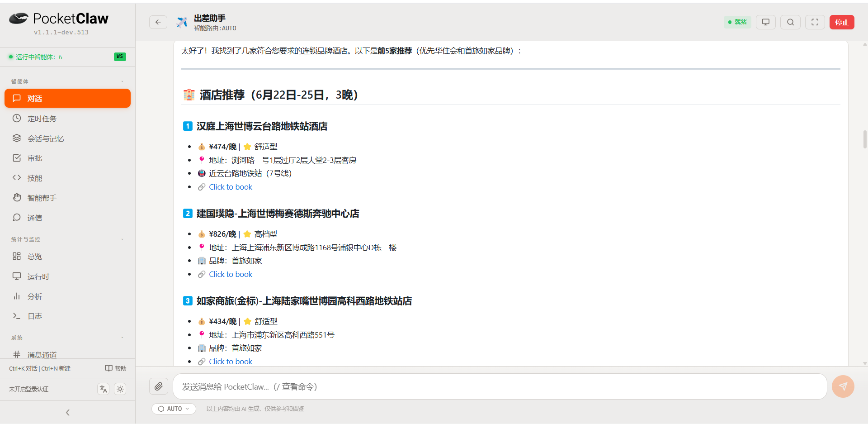Collapse the sidebar with bottom chevron
Image resolution: width=868 pixels, height=424 pixels.
(x=68, y=412)
